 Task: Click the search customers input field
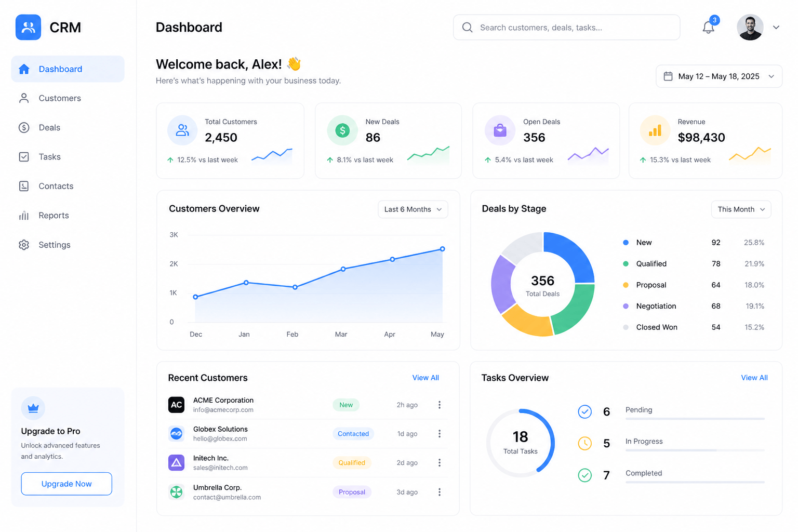[x=567, y=28]
